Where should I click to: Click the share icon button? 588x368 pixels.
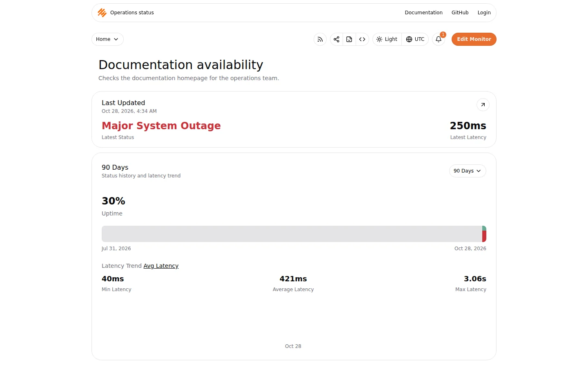336,39
